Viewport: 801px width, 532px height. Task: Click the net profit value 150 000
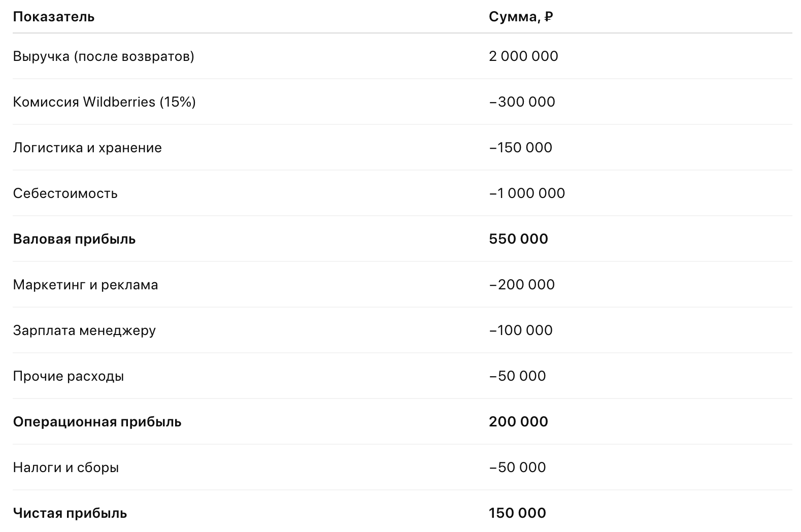[x=517, y=513]
